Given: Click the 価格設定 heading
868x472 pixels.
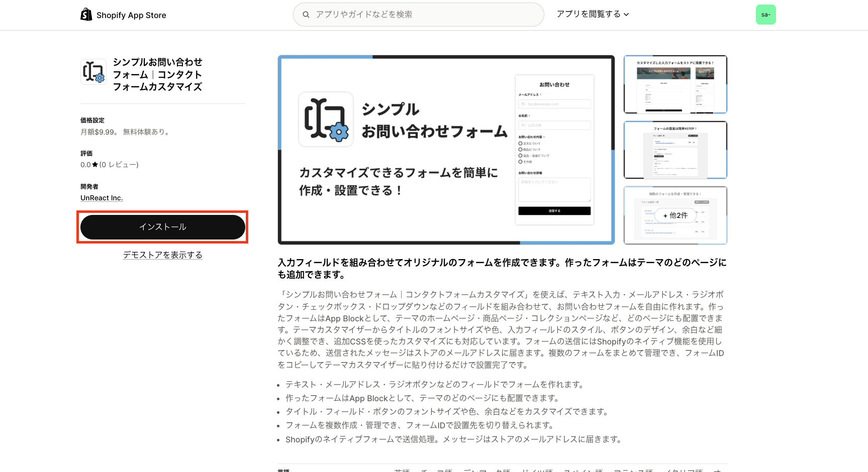Looking at the screenshot, I should [x=92, y=121].
